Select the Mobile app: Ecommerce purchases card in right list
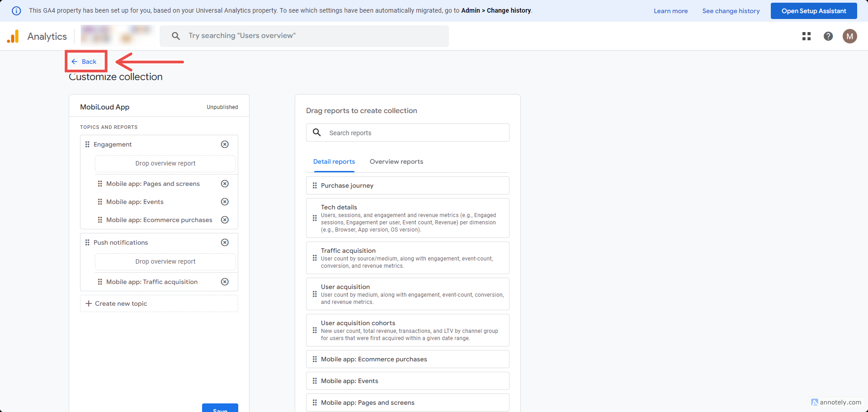Screen dimensions: 868x412 (408, 359)
